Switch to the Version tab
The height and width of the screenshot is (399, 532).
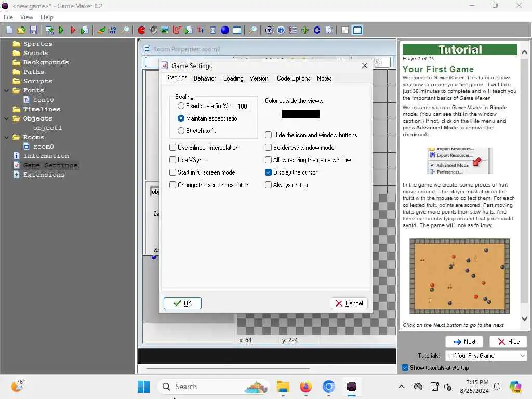[x=259, y=78]
